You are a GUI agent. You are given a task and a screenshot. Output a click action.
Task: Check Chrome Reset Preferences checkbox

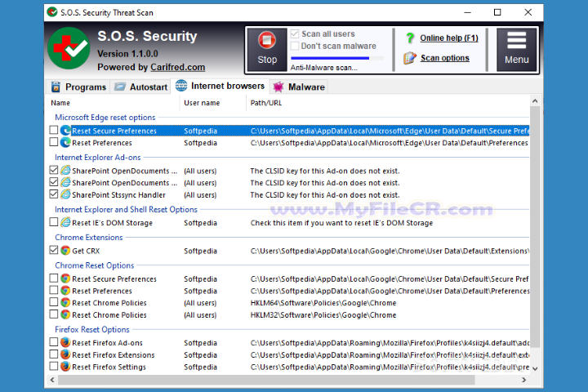[54, 290]
